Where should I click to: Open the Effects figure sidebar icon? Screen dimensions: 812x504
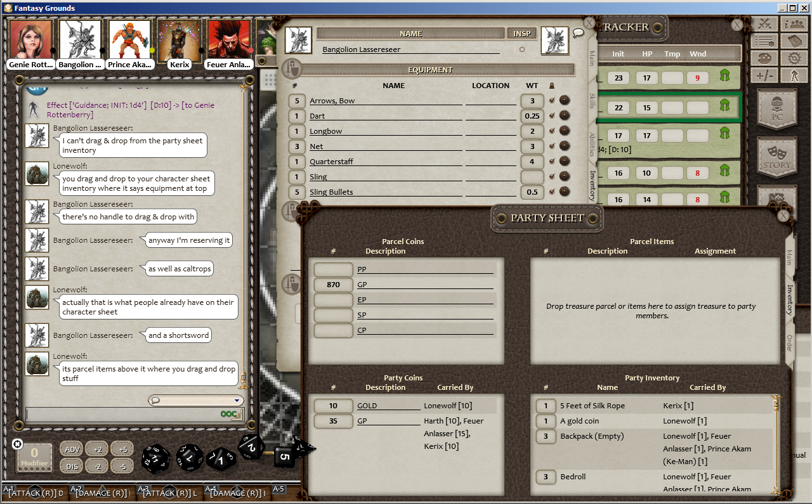click(x=793, y=75)
